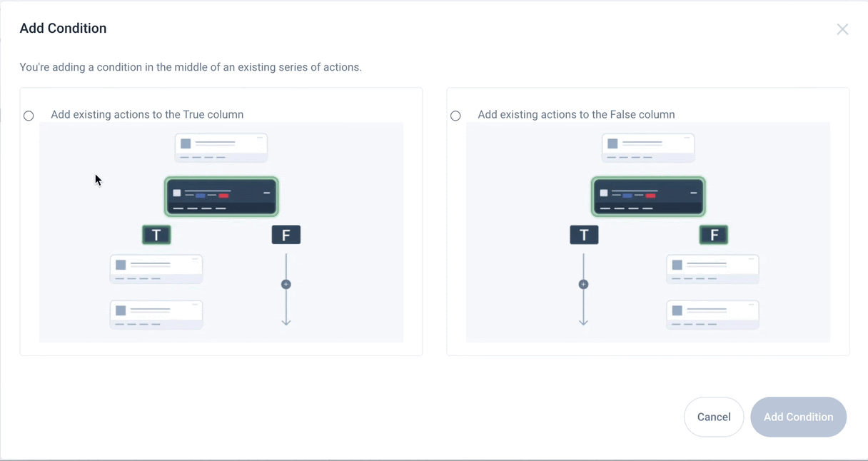This screenshot has width=868, height=461.
Task: Click the plus node under F in the left diagram
Action: tap(286, 284)
